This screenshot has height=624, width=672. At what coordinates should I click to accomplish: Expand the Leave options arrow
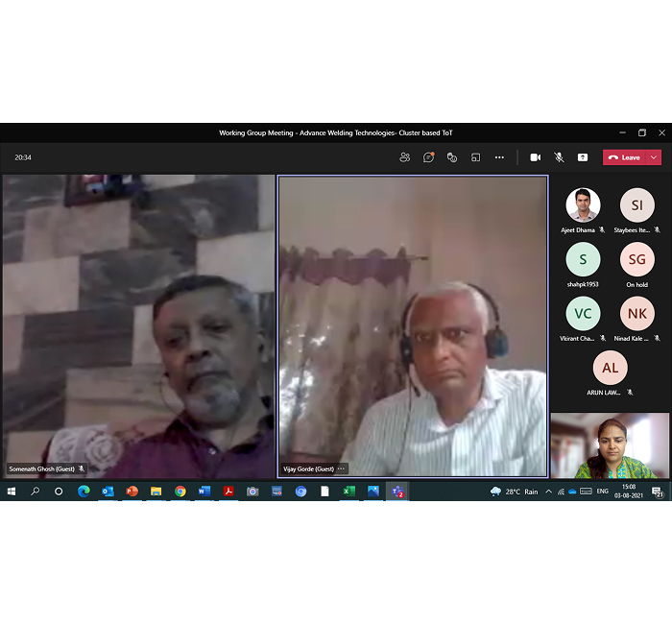(x=655, y=157)
